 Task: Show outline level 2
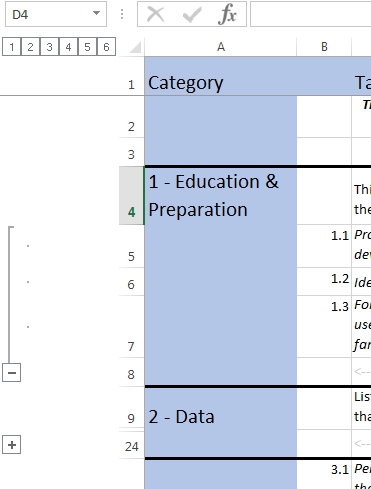pos(30,47)
